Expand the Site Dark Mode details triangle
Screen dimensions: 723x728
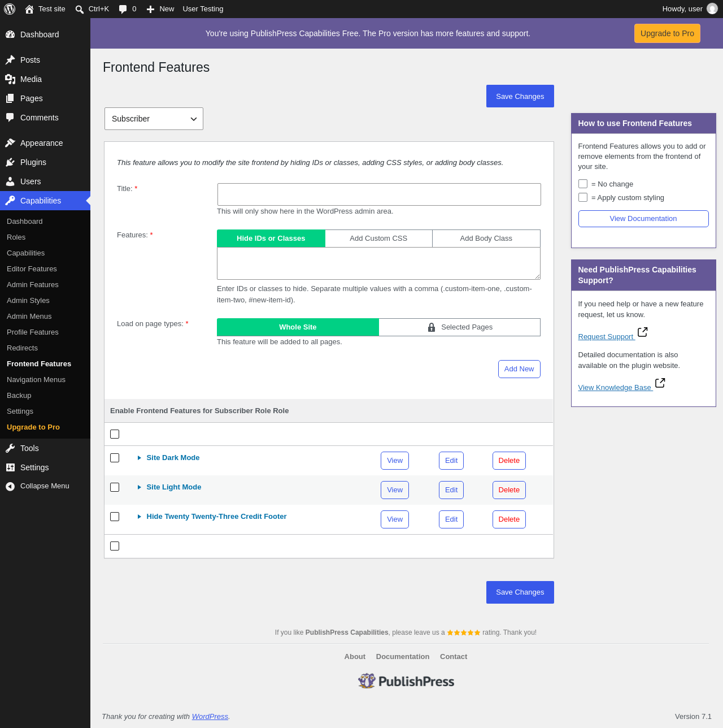[139, 458]
